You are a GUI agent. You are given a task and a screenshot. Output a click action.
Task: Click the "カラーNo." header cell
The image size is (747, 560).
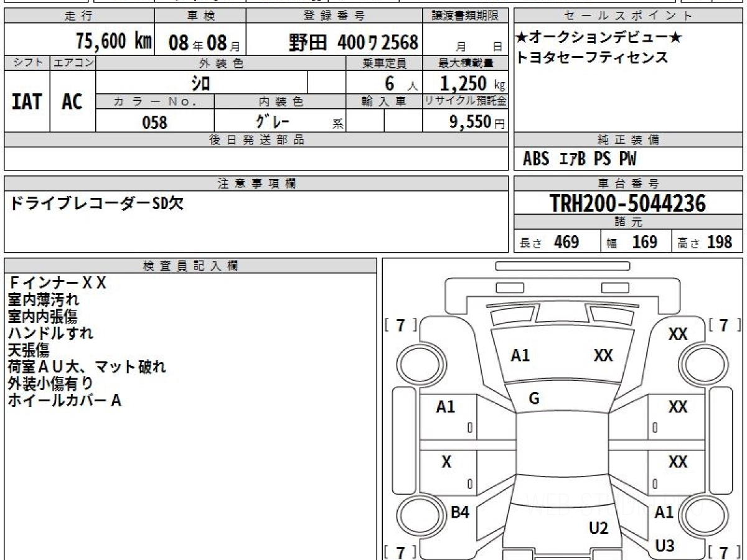tap(155, 101)
